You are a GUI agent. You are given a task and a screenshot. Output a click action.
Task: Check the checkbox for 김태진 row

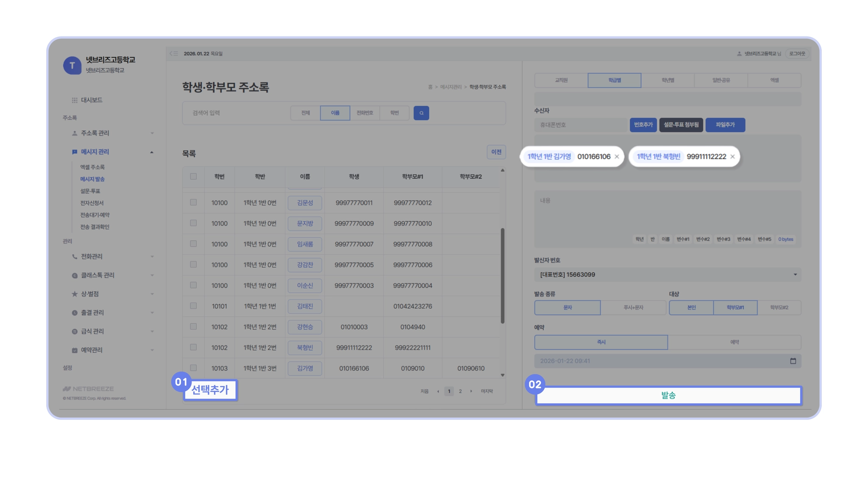pos(193,306)
